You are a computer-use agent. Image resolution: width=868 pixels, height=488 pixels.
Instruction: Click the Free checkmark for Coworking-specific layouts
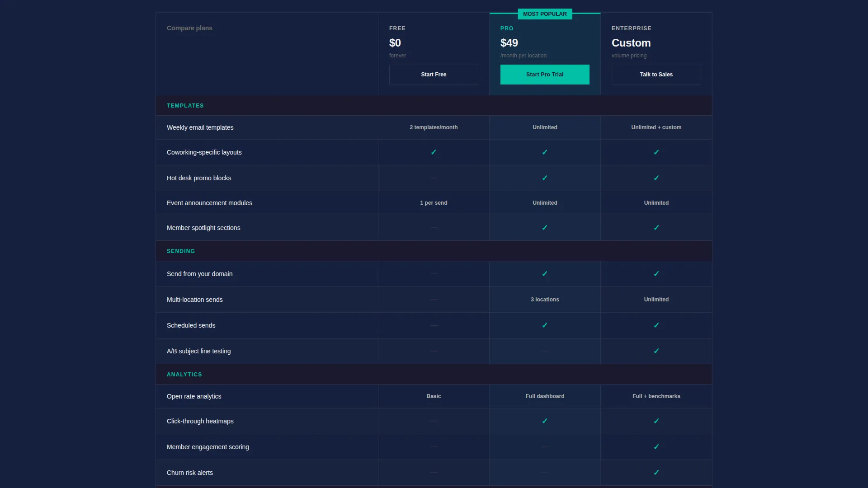point(434,152)
